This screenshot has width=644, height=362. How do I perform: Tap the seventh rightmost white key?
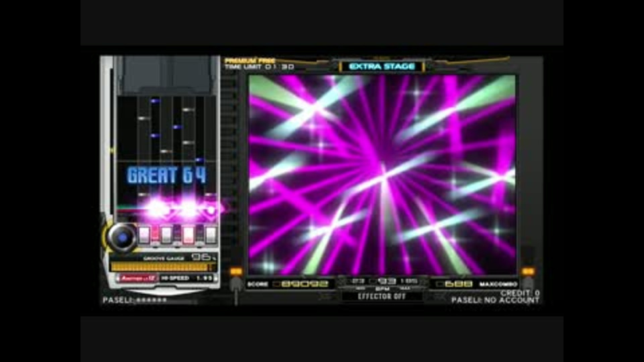click(x=211, y=235)
